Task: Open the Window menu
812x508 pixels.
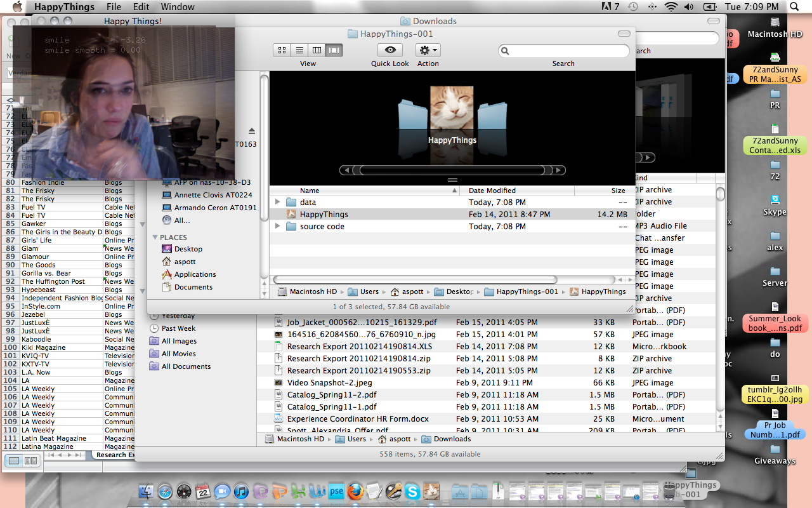Action: [x=178, y=7]
